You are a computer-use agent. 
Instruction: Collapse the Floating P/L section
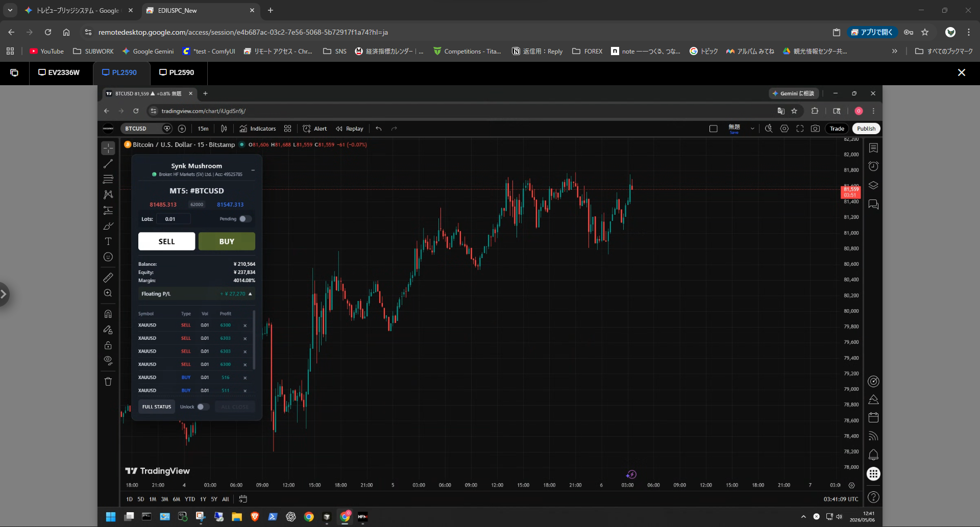pyautogui.click(x=250, y=294)
